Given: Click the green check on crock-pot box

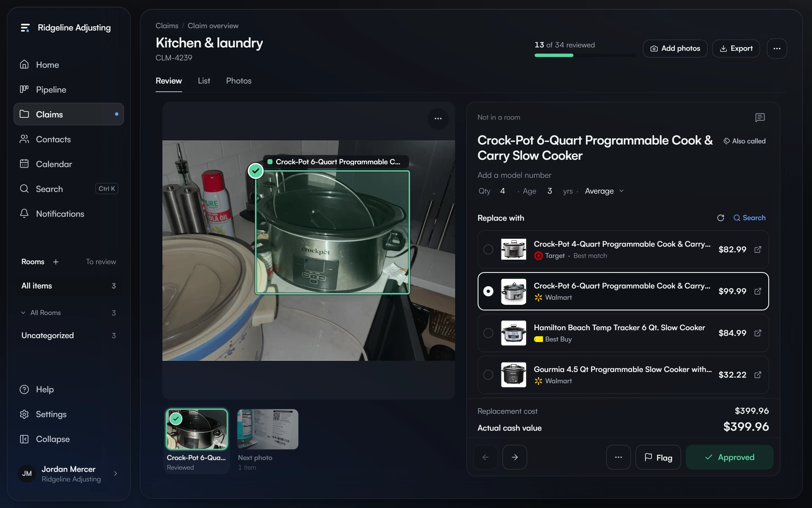Looking at the screenshot, I should coord(256,171).
